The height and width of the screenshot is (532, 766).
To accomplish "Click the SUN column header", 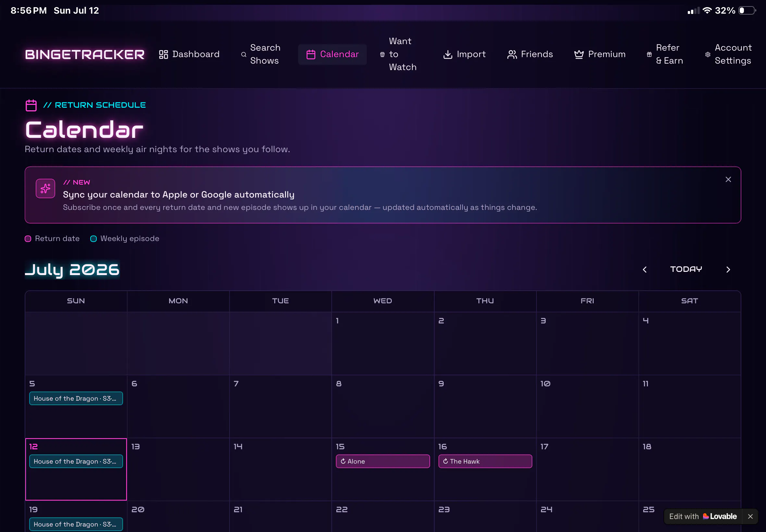I will click(x=76, y=301).
